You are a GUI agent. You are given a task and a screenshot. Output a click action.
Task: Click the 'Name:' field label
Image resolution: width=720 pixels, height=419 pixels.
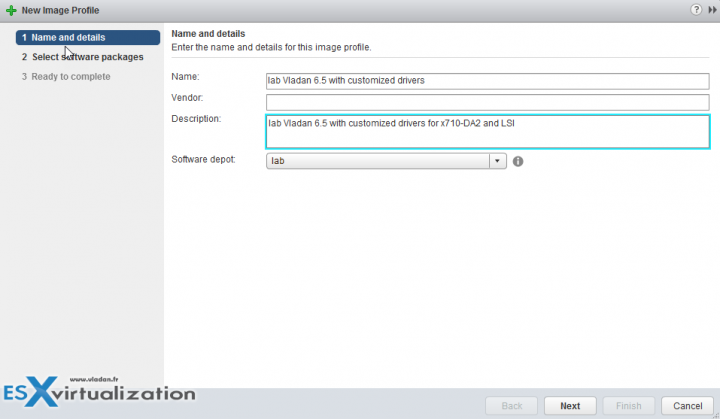(186, 77)
